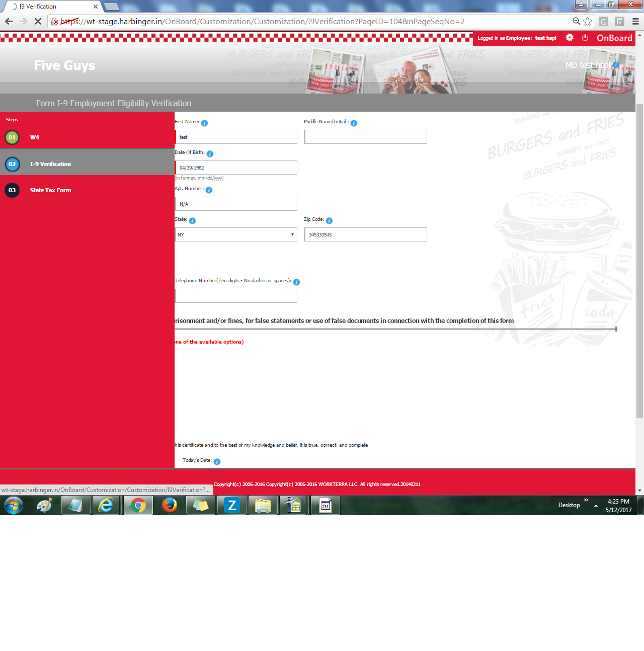Click the info icon next to MD test hspl

(x=616, y=65)
